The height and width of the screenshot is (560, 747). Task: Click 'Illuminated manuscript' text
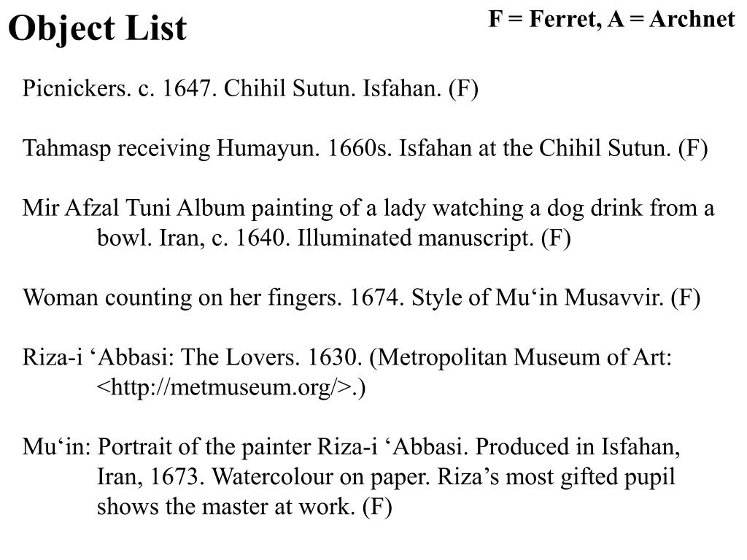(x=415, y=238)
